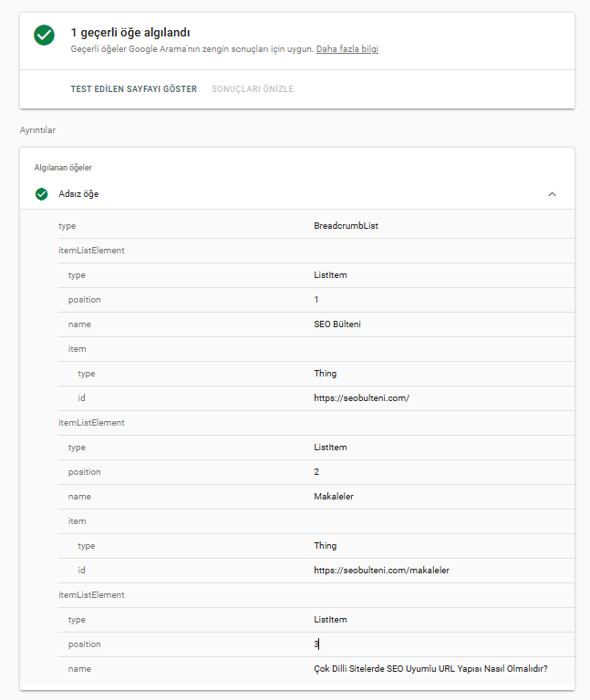590x700 pixels.
Task: Click the position value 2
Action: pyautogui.click(x=316, y=472)
